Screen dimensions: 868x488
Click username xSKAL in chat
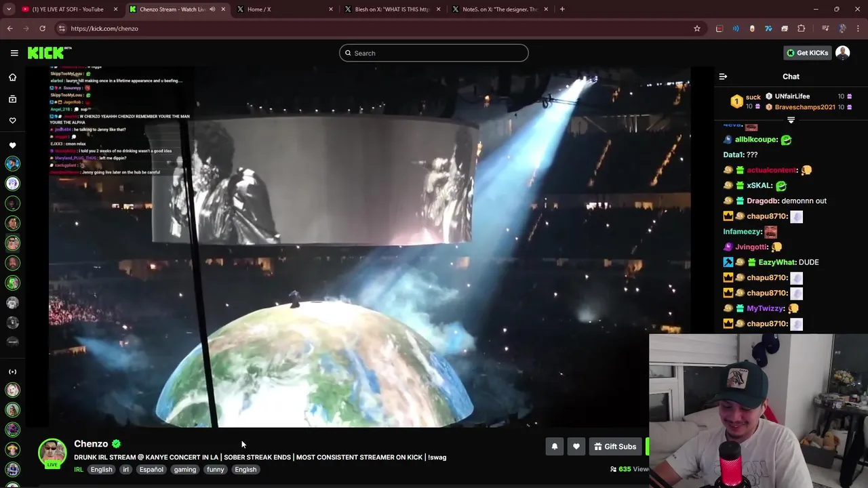tap(759, 186)
